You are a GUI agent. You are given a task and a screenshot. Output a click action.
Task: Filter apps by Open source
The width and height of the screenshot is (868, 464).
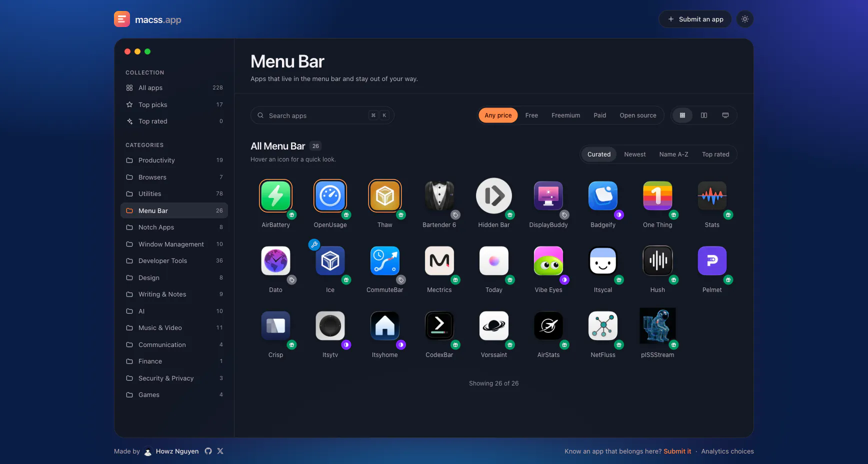[x=637, y=115]
